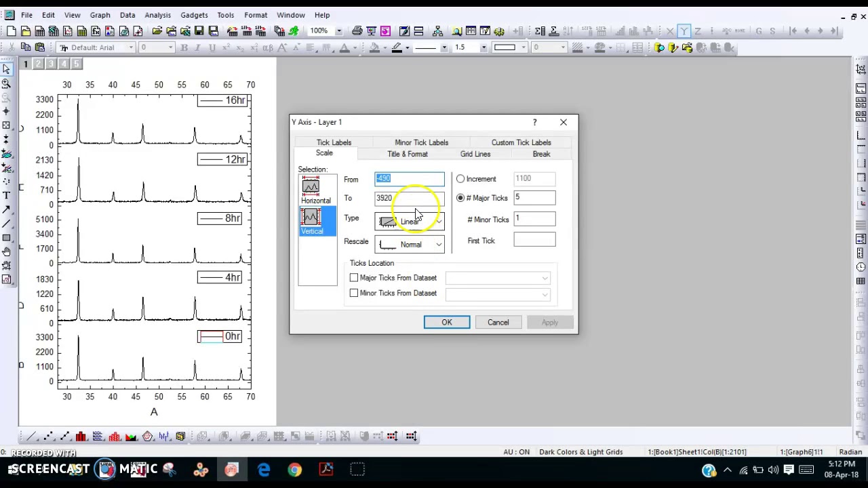Select Horizontal axis in Selection list
Image resolution: width=868 pixels, height=488 pixels.
(x=316, y=190)
